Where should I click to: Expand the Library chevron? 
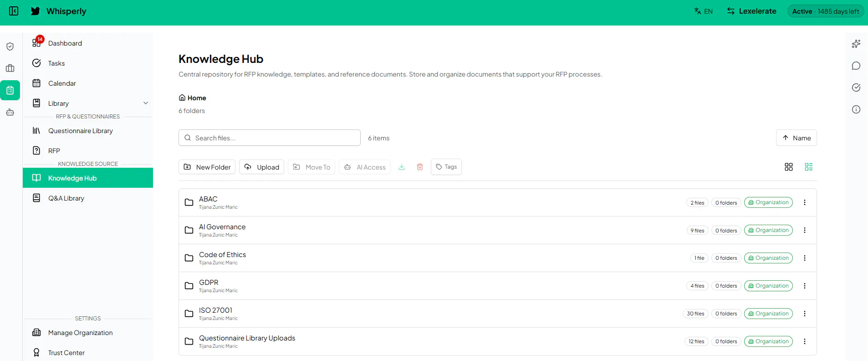146,103
